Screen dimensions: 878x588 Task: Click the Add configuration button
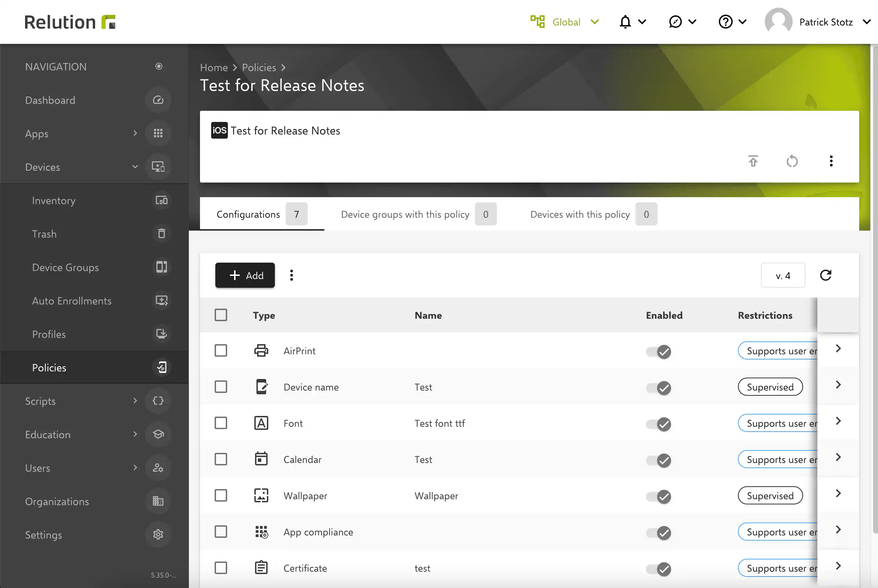[245, 275]
